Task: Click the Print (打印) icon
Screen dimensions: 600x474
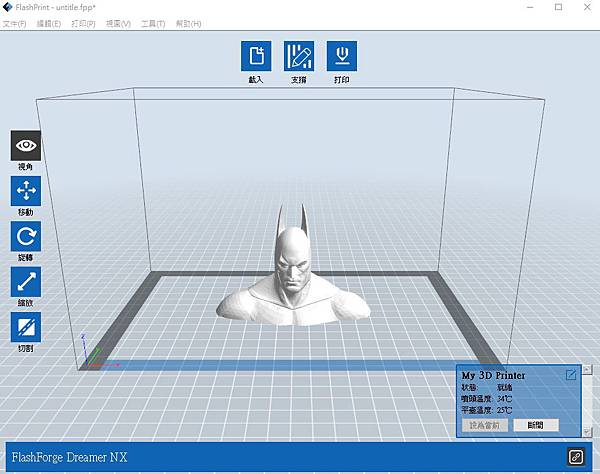Action: [342, 56]
